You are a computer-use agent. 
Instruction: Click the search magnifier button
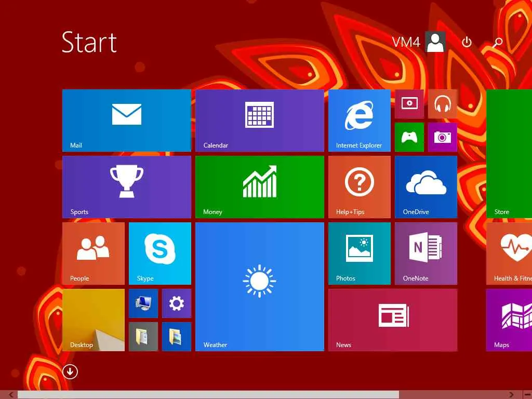[x=497, y=42]
